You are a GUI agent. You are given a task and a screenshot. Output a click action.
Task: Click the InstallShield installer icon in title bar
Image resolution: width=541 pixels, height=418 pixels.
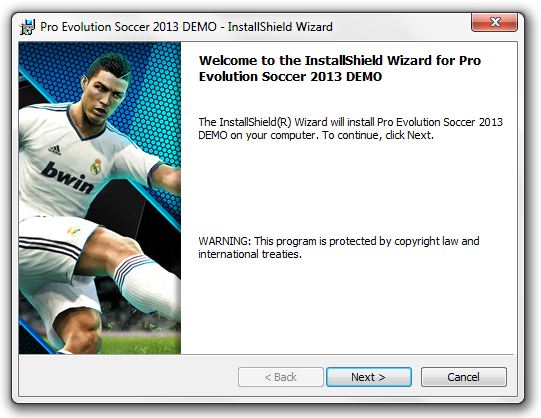click(x=27, y=27)
